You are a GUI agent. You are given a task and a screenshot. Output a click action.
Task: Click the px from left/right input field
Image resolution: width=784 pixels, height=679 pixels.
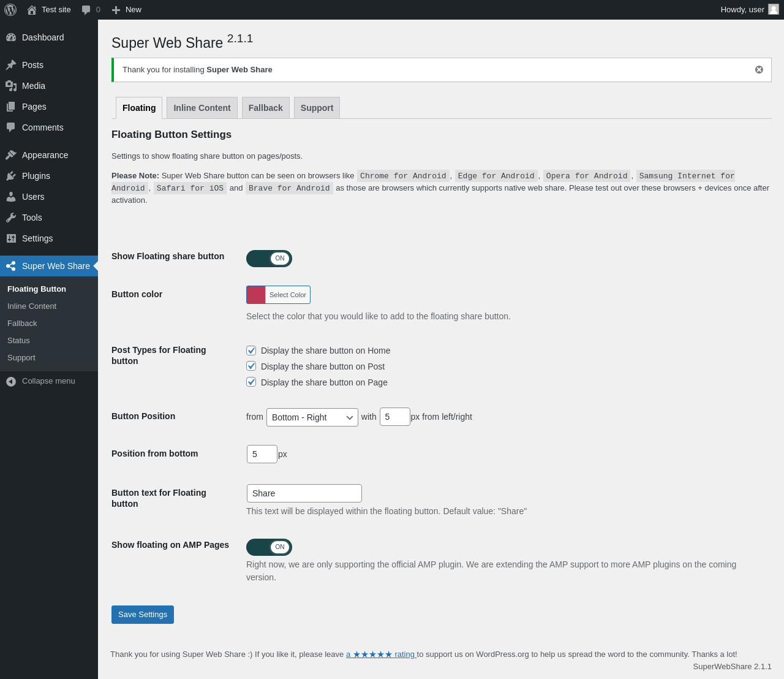pos(395,417)
